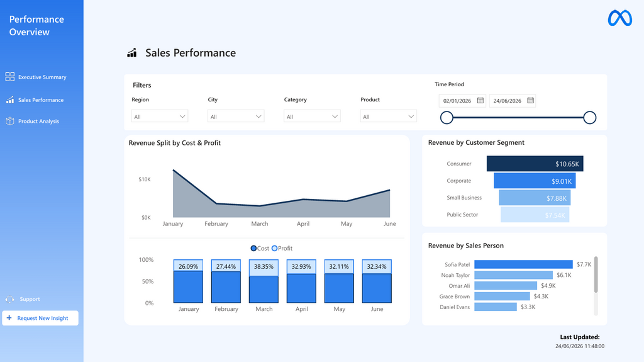Click the plus icon beside Request New Insight
644x362 pixels.
coord(9,318)
